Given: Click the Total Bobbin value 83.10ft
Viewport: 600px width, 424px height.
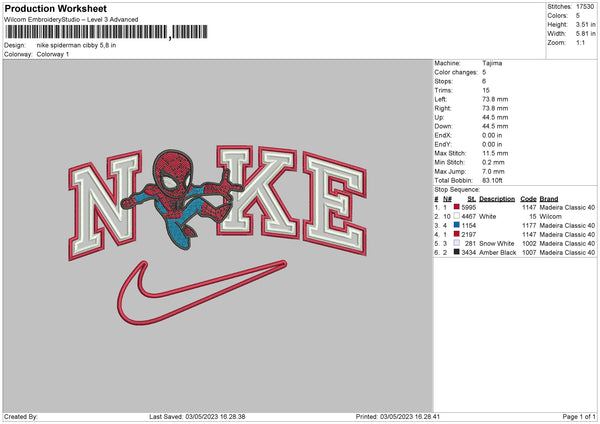Looking at the screenshot, I should (x=492, y=180).
